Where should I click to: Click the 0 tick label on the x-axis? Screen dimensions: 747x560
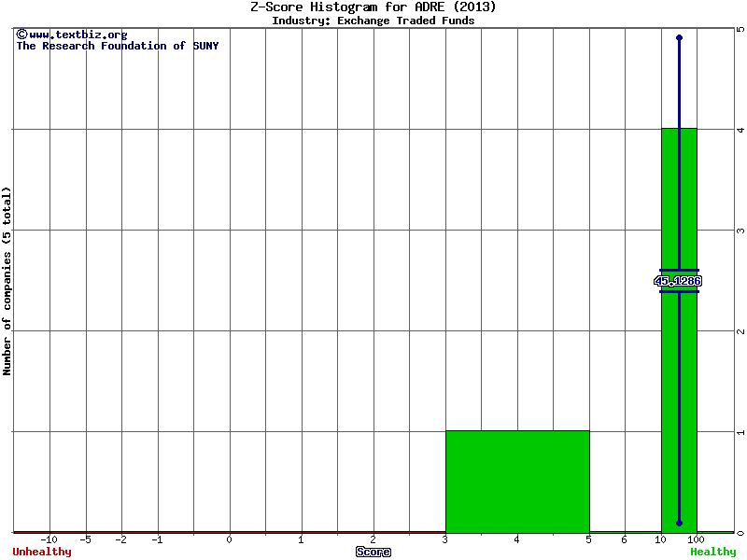point(230,539)
